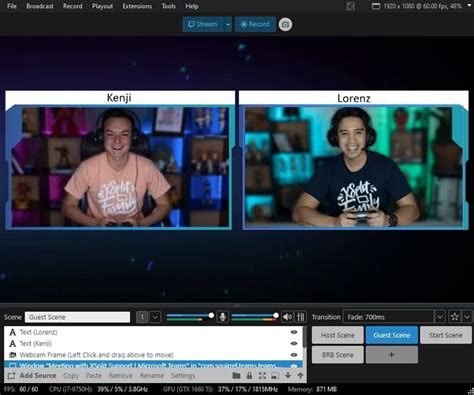This screenshot has width=474, height=395.
Task: Open the Tools menu
Action: (x=168, y=6)
